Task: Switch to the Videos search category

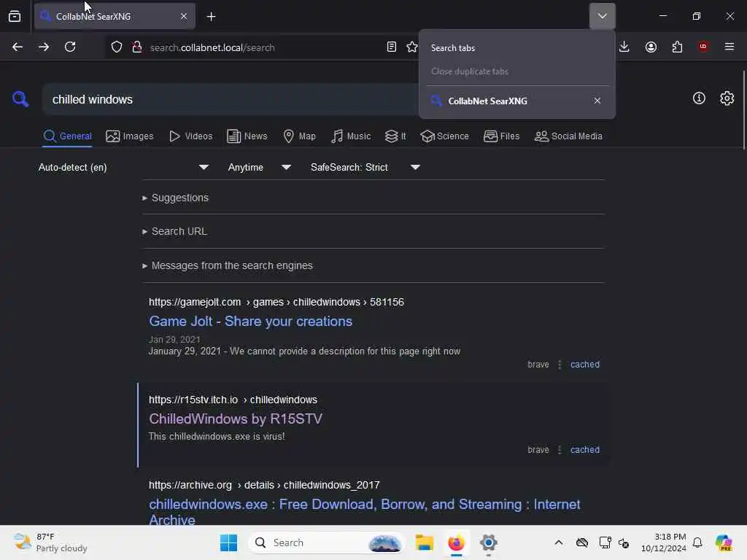Action: point(191,136)
